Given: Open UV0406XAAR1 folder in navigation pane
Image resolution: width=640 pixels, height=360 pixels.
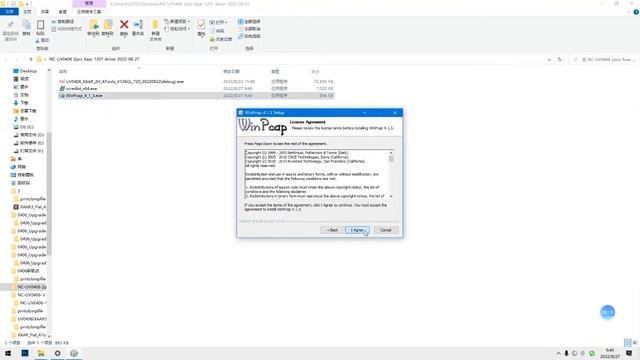Looking at the screenshot, I should (x=29, y=319).
